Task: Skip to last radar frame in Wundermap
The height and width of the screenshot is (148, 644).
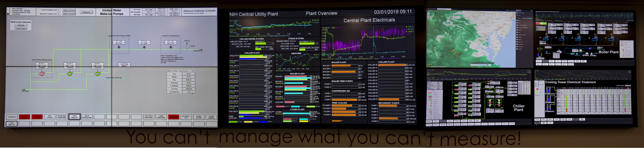Action: coord(478,65)
